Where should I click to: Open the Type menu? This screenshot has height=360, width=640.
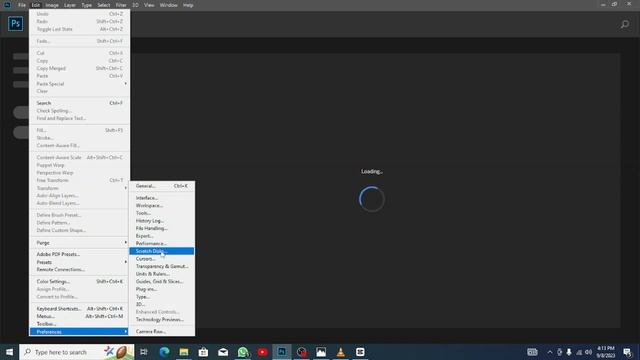[87, 5]
